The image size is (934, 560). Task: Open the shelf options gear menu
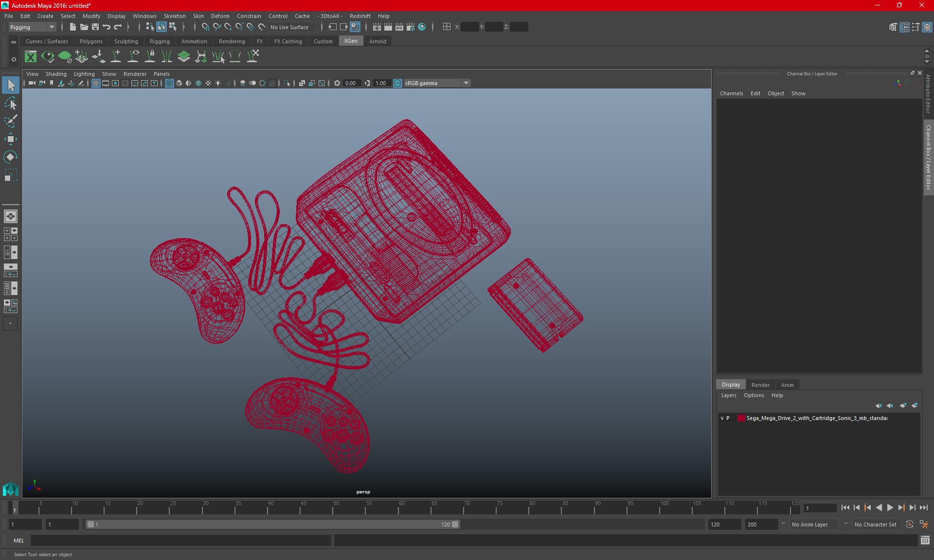point(14,59)
